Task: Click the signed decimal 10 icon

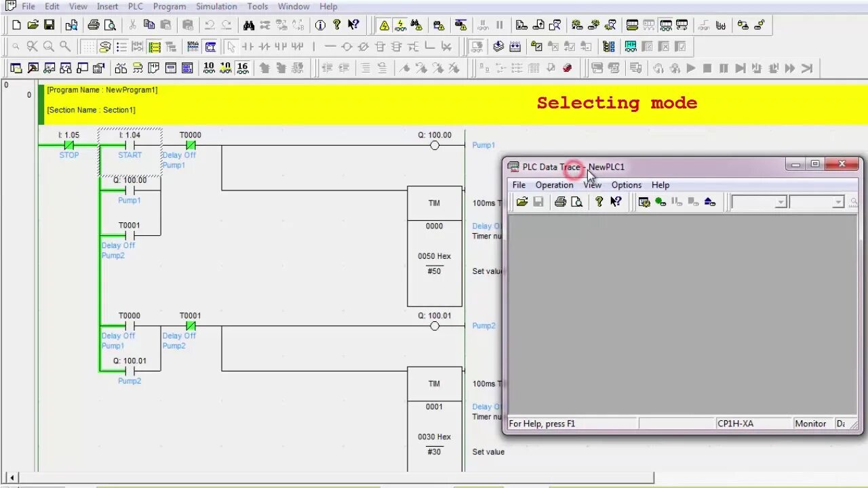Action: [x=226, y=68]
